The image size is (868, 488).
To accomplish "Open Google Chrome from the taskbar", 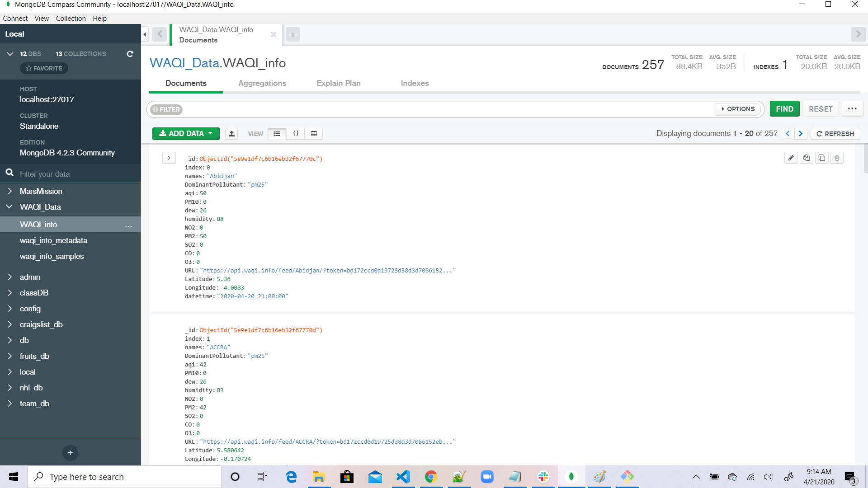I will tap(431, 477).
